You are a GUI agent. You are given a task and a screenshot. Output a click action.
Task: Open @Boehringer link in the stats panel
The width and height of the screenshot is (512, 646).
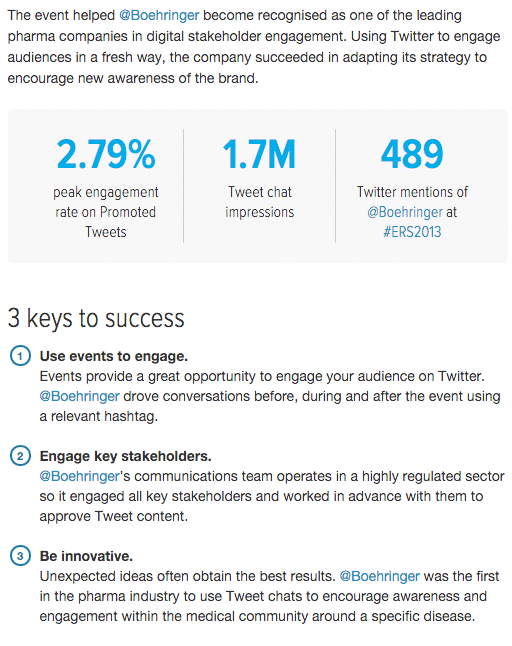click(x=405, y=212)
